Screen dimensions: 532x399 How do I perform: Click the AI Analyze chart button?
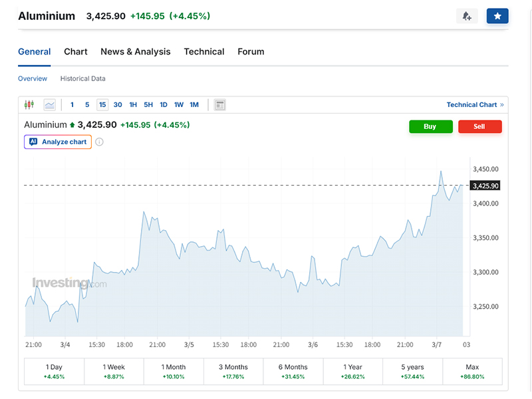(58, 142)
